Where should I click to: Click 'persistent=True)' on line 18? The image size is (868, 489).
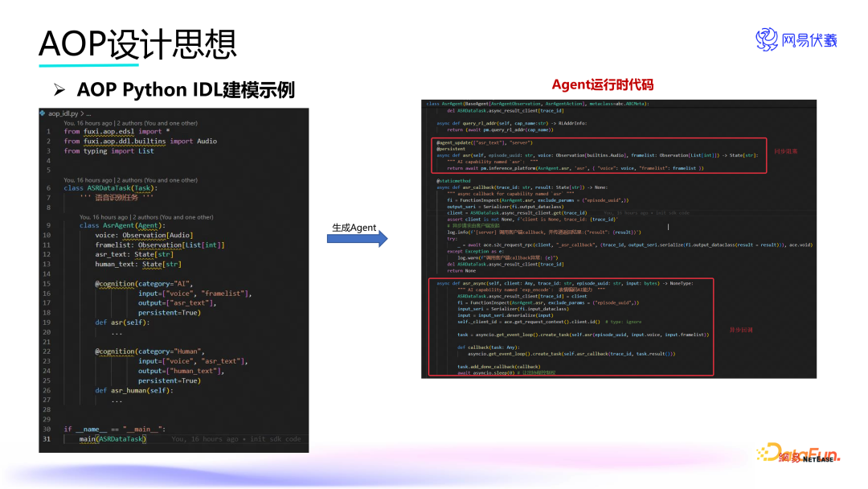(x=170, y=313)
